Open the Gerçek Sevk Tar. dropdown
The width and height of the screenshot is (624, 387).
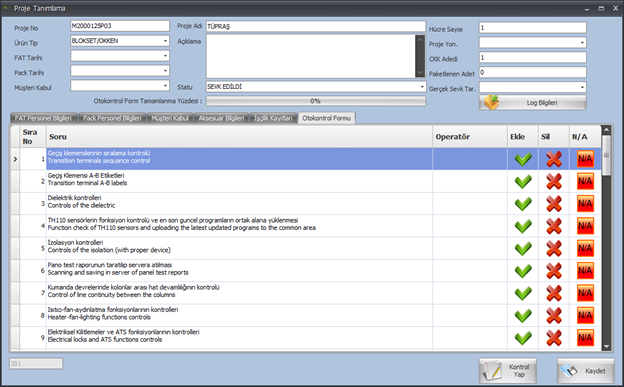click(x=582, y=87)
